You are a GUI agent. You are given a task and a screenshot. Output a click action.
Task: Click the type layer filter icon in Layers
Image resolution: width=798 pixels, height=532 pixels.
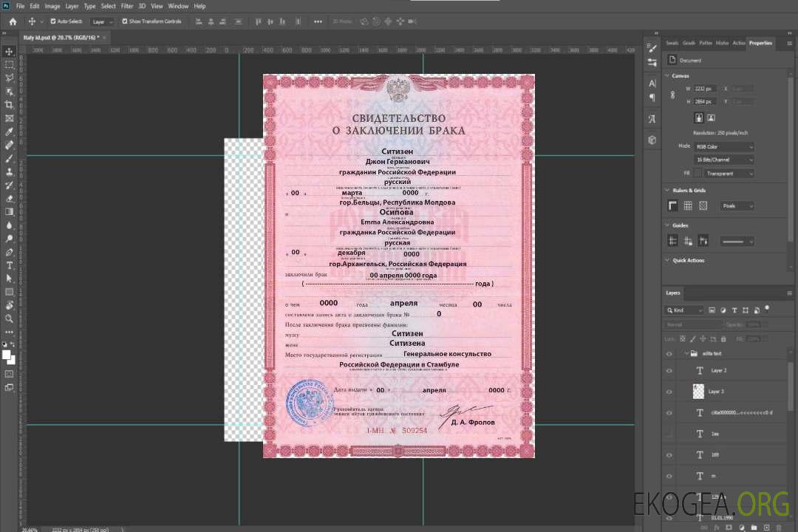pos(734,310)
